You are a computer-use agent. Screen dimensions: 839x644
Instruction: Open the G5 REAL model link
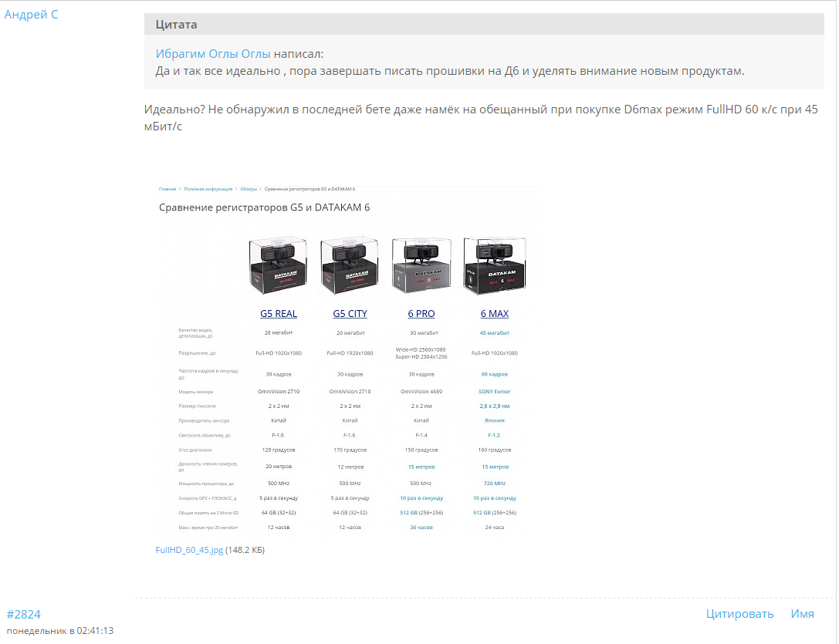coord(279,314)
